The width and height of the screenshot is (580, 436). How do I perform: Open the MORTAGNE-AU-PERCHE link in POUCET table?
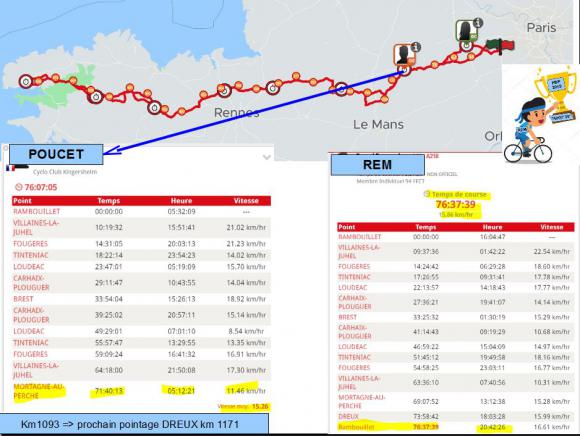[x=38, y=391]
